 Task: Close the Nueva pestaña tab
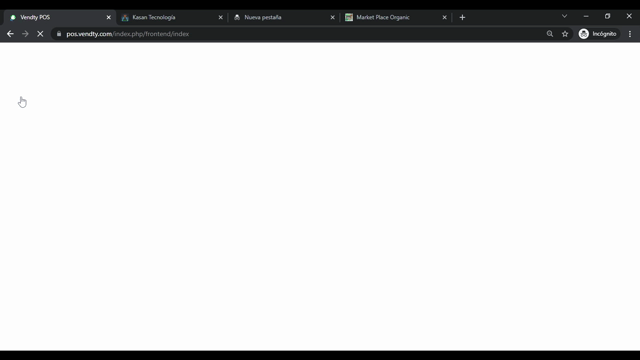click(332, 18)
